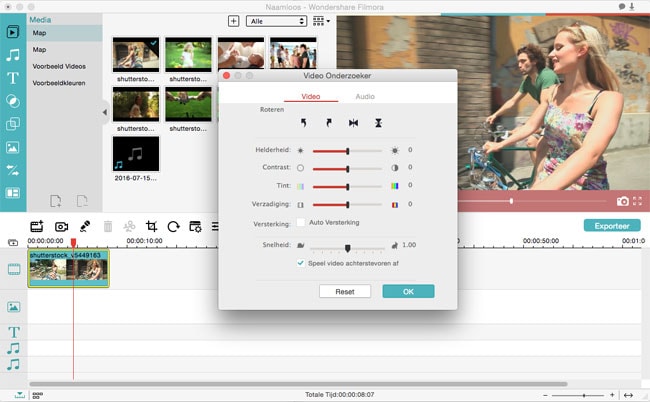Viewport: 650px width, 402px height.
Task: Select the girl in green field thumbnail
Action: [x=188, y=54]
